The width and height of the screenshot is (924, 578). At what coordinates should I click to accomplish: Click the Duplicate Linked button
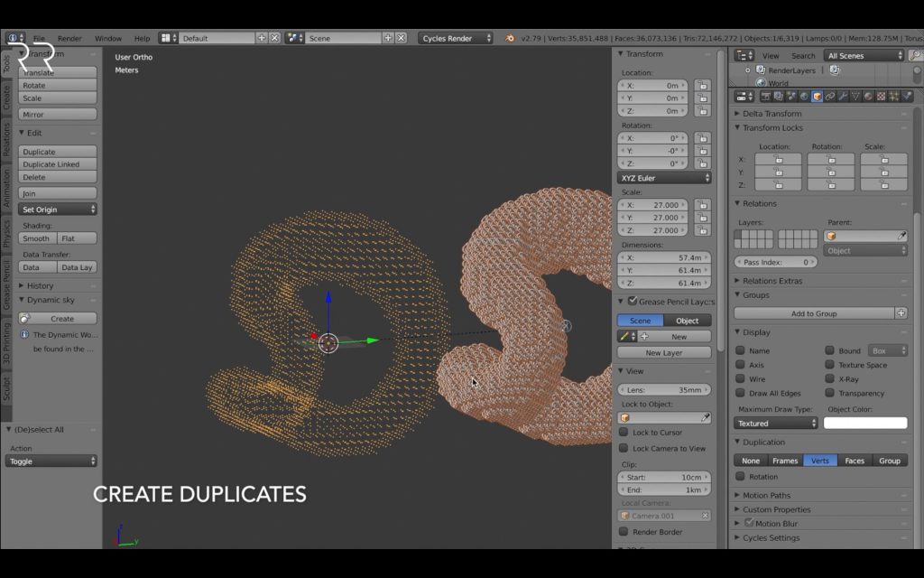click(58, 164)
